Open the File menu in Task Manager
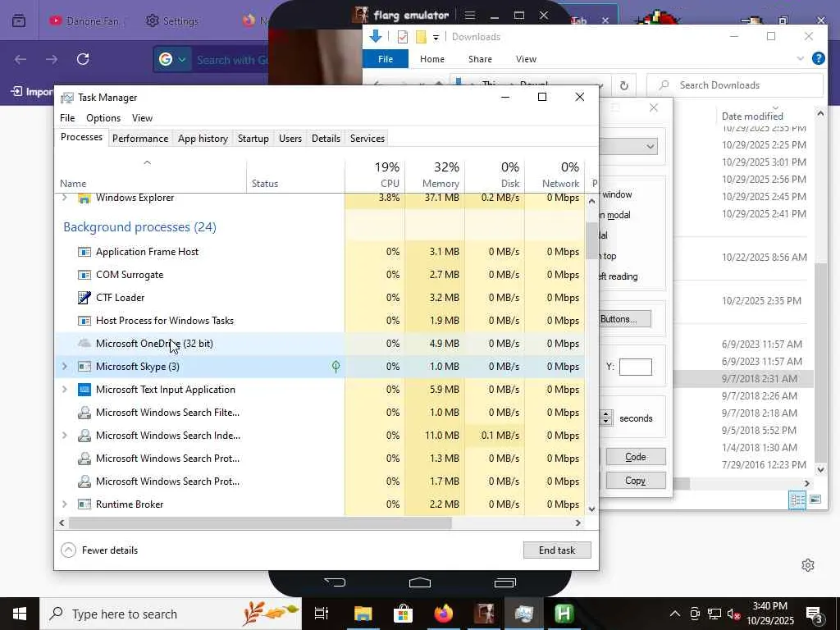Viewport: 840px width, 630px height. 67,118
